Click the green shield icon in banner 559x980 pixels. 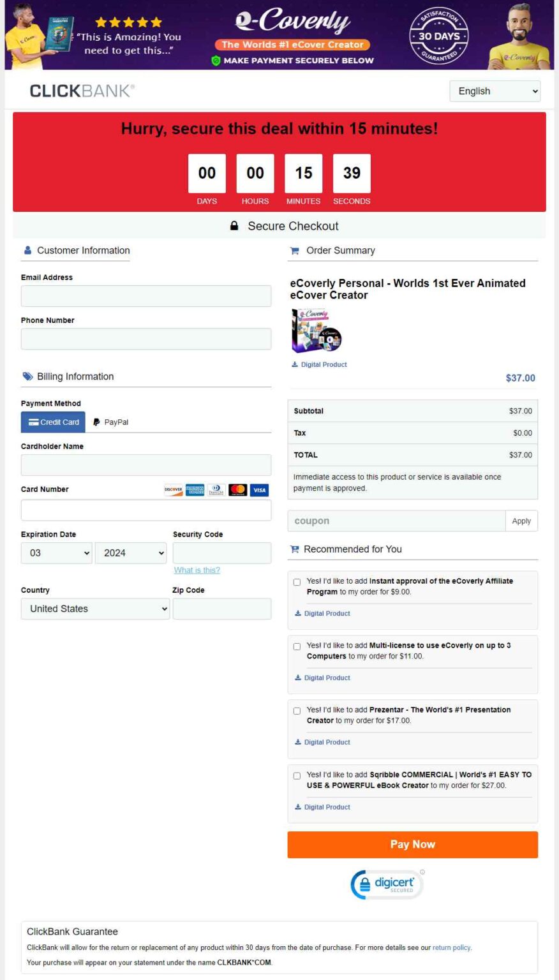(x=216, y=61)
